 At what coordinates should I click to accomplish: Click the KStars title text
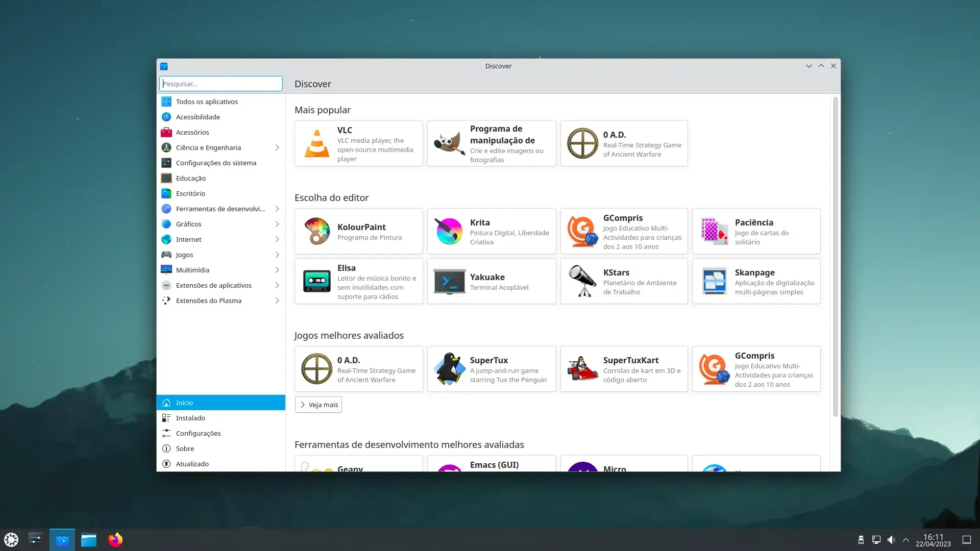(616, 272)
